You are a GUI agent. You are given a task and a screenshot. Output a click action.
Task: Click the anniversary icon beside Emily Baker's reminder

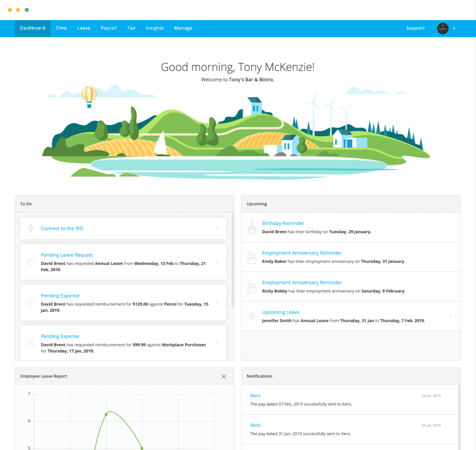click(x=252, y=257)
